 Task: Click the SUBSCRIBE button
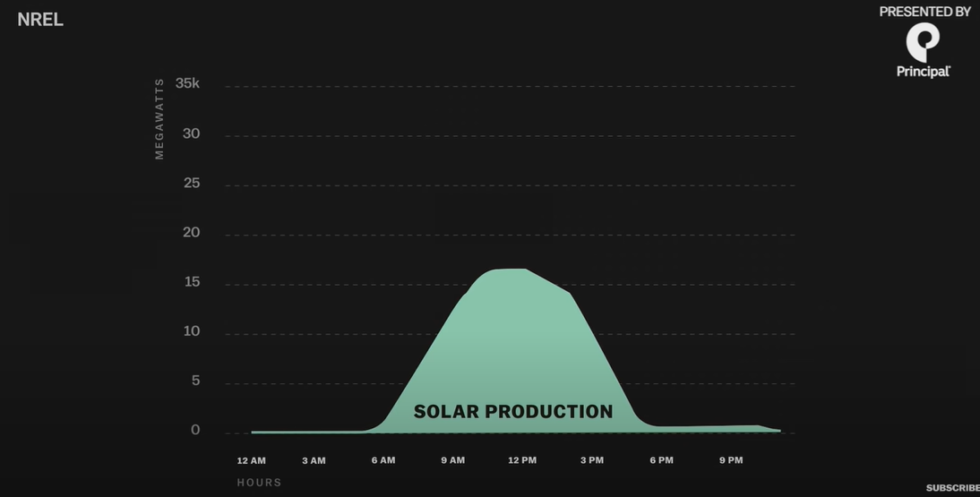coord(952,488)
